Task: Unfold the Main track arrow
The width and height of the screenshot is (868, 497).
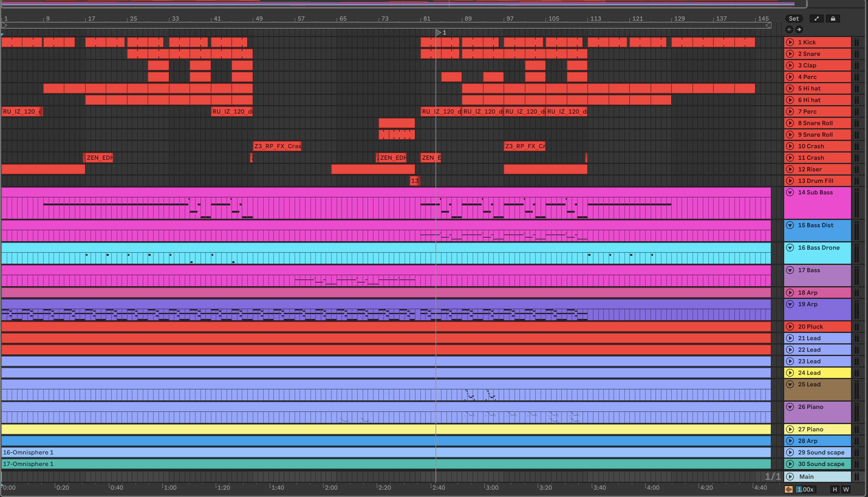Action: pyautogui.click(x=790, y=477)
